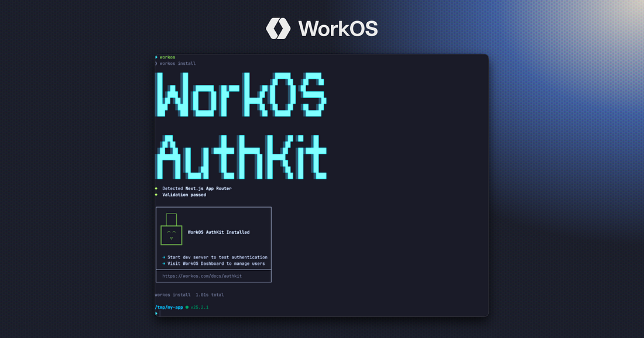Click the green padlock ASCII icon
This screenshot has width=644, height=338.
pyautogui.click(x=172, y=229)
